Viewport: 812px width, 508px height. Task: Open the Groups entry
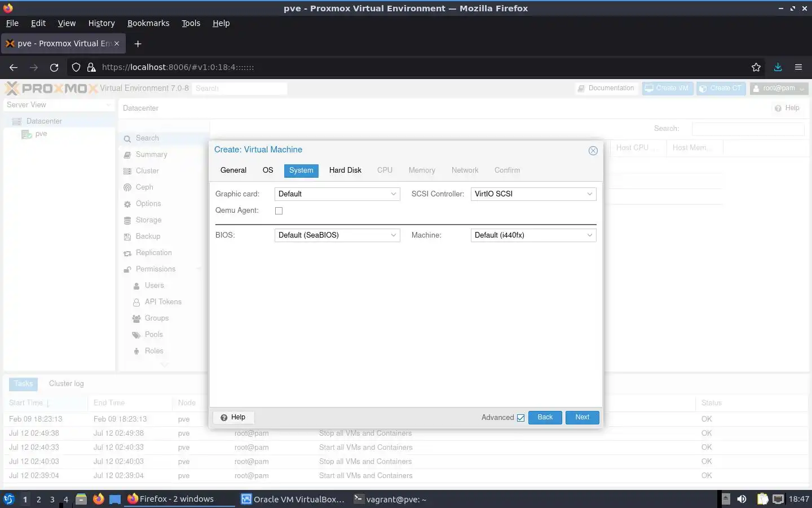click(157, 318)
